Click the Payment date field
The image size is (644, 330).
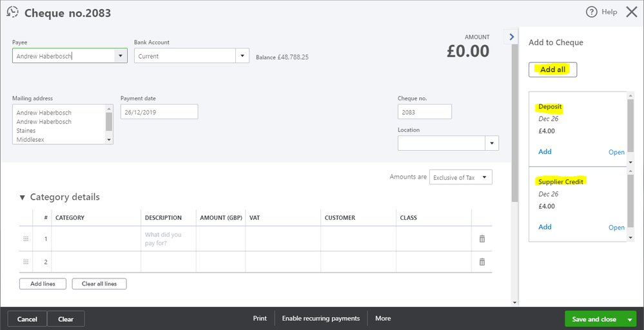[159, 112]
